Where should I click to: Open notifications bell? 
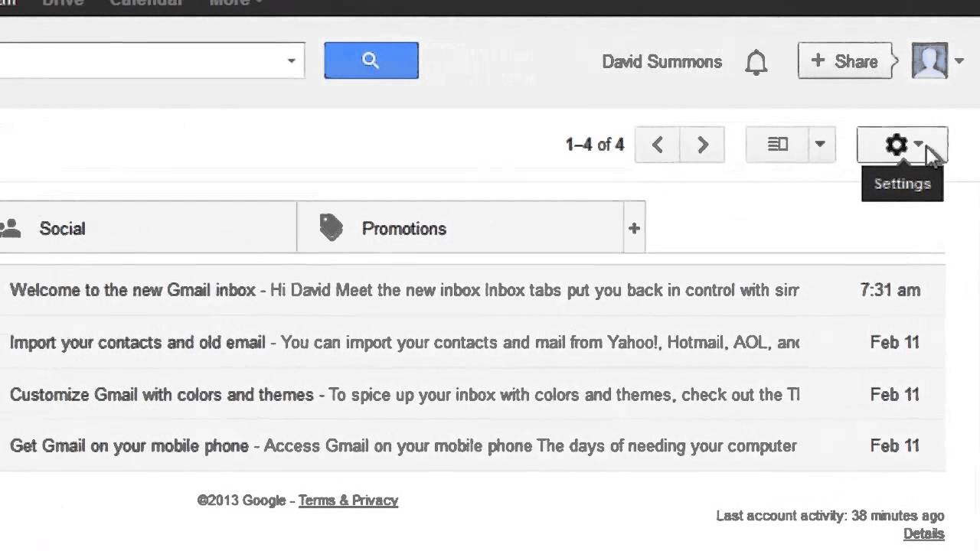tap(756, 62)
